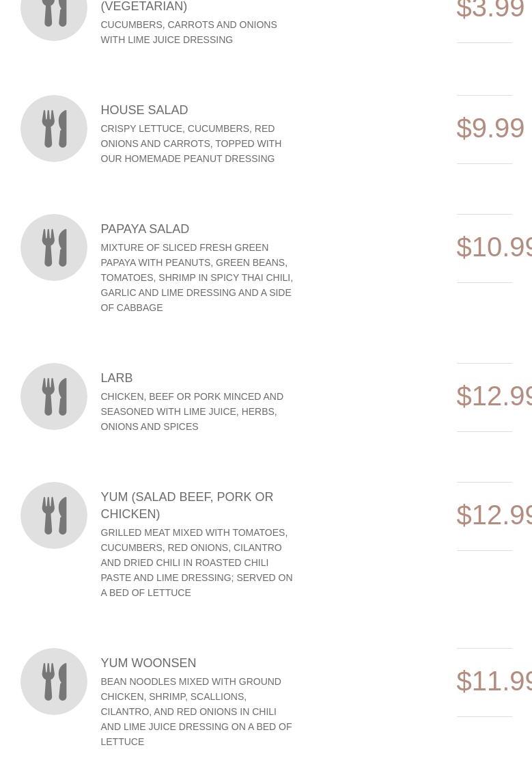Click the fork-and-knife icon beside House Salad

(x=54, y=129)
